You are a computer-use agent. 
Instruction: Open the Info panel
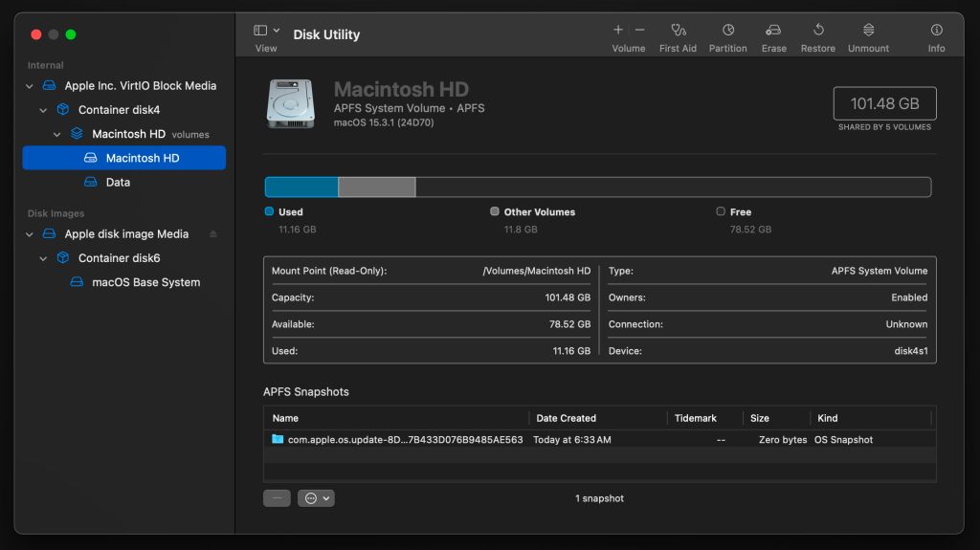click(936, 31)
